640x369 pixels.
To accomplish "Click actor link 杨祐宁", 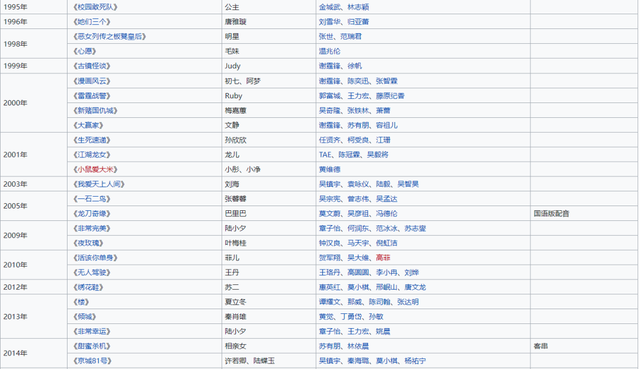I will click(415, 360).
